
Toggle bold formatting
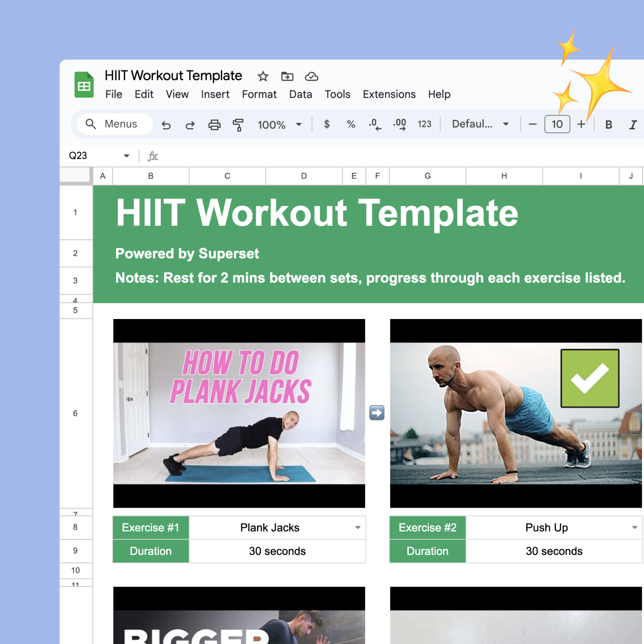click(x=608, y=125)
